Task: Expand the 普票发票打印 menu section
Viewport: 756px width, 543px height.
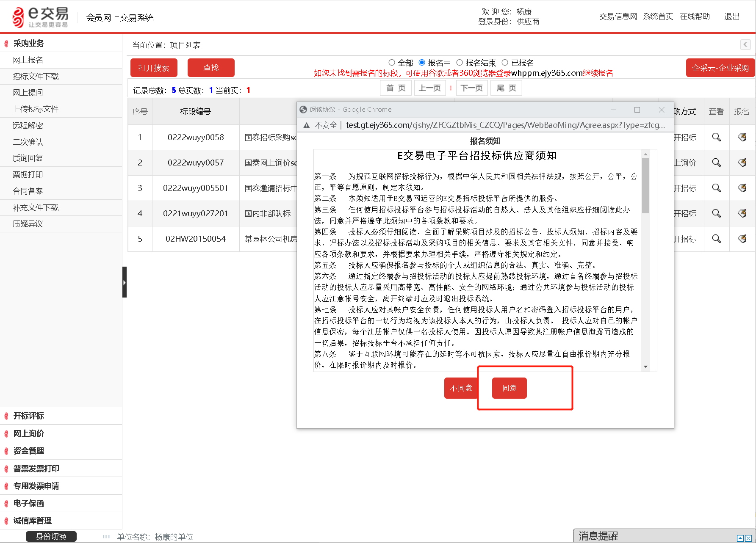Action: click(61, 469)
